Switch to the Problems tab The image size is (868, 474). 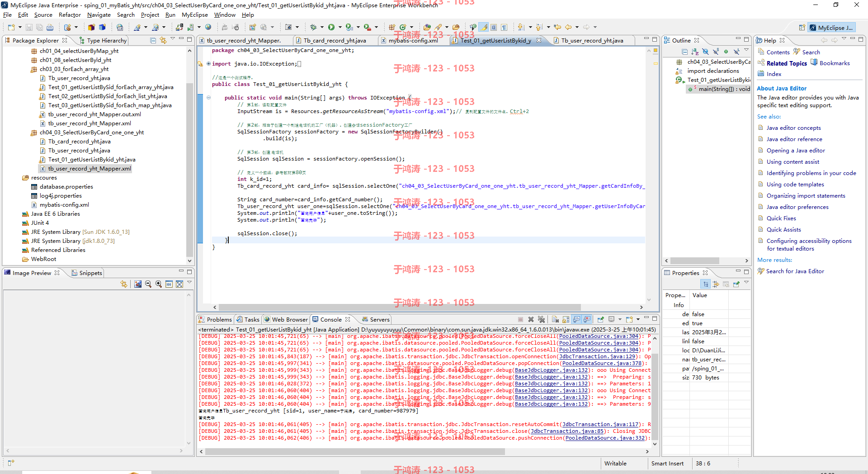pyautogui.click(x=215, y=319)
